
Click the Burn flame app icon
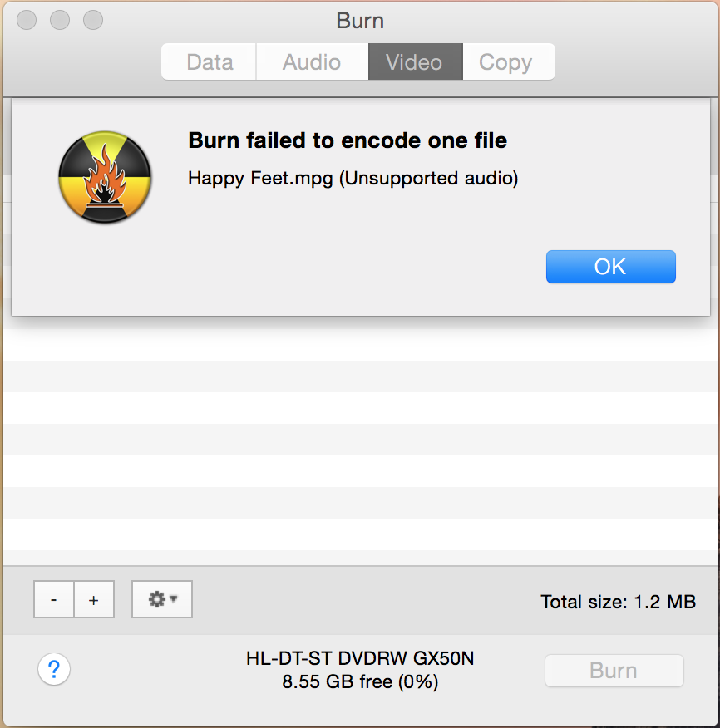(105, 177)
